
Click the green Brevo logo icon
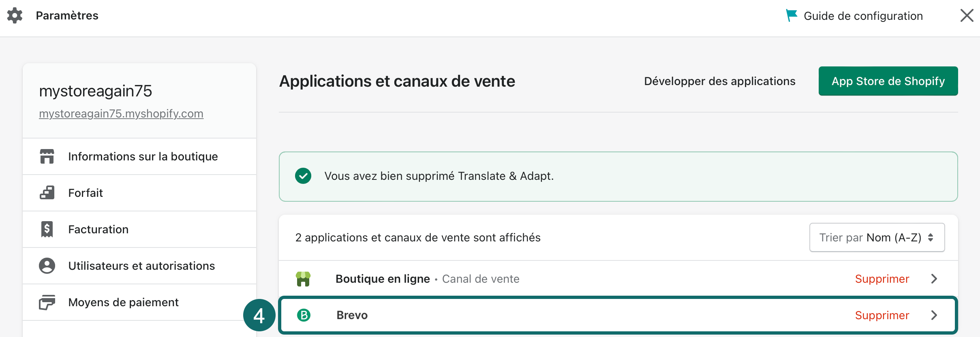coord(304,315)
